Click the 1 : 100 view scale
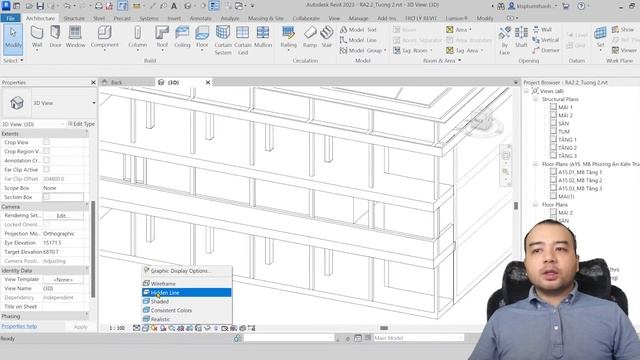This screenshot has height=360, width=640. (117, 328)
